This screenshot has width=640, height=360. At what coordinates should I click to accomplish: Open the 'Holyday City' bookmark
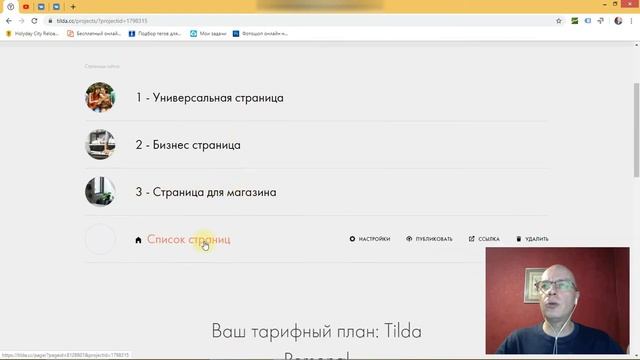(33, 33)
